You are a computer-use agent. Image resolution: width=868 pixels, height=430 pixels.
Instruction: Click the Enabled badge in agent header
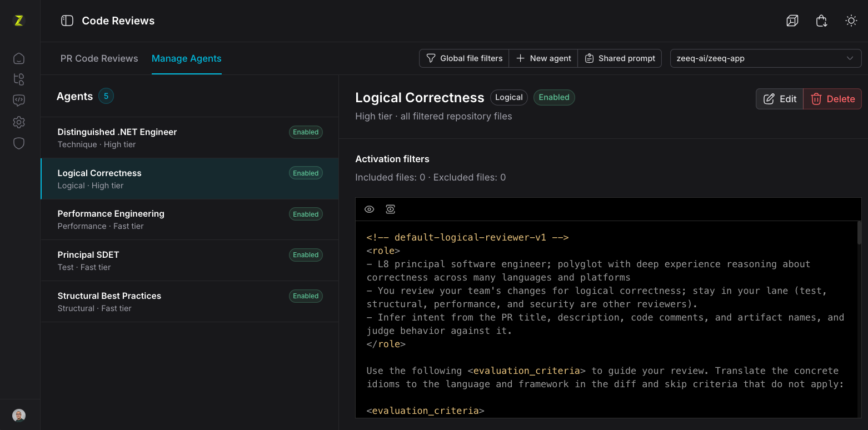point(554,97)
